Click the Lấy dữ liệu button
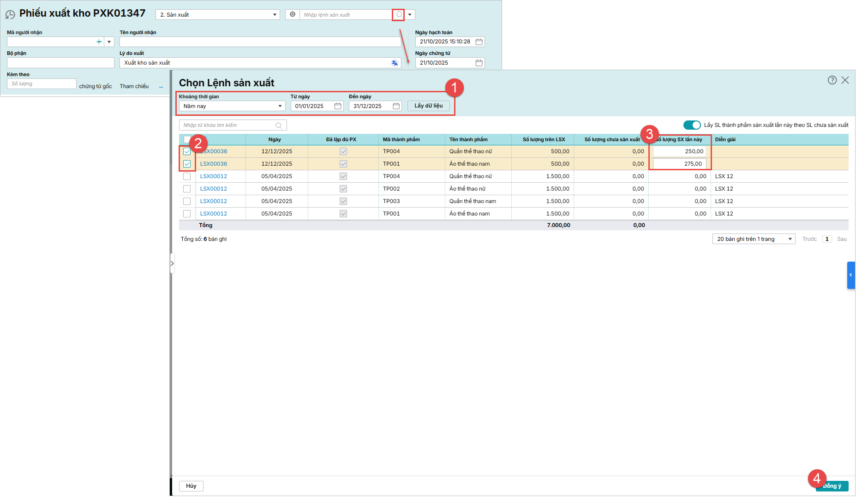The image size is (868, 503). point(428,106)
